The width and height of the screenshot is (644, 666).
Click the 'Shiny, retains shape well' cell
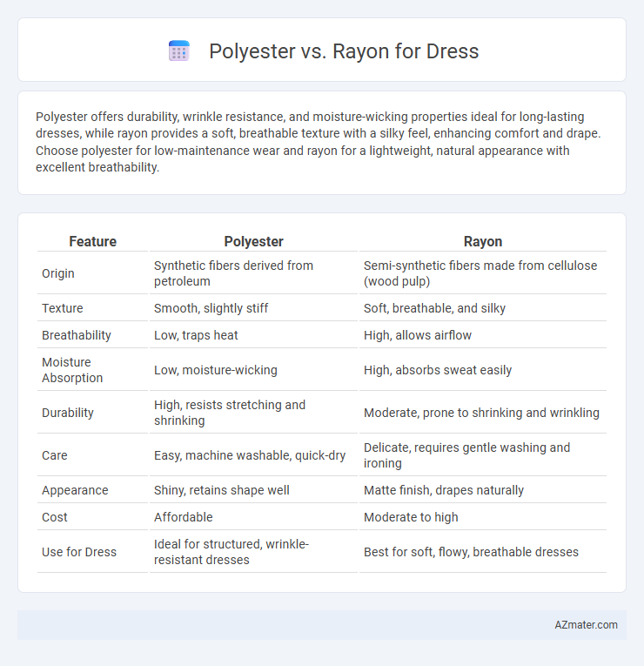click(253, 490)
